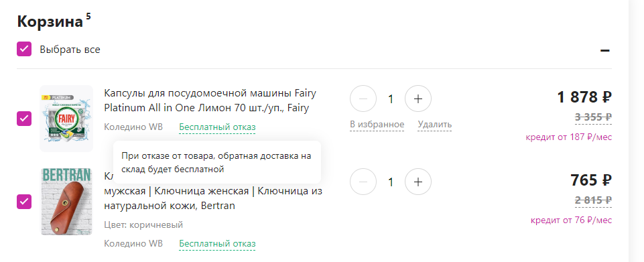
Task: Click Бесплатный отказ under Fairy capsules
Action: pos(217,127)
